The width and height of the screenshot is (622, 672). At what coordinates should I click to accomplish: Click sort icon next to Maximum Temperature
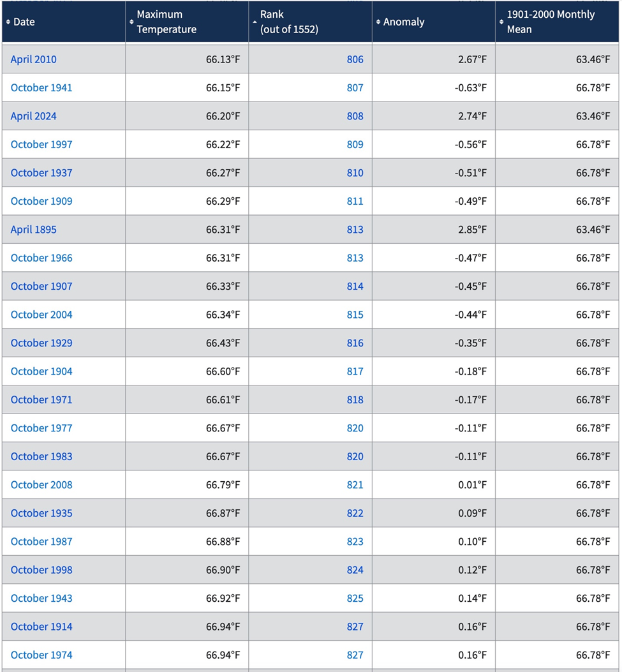pyautogui.click(x=131, y=22)
